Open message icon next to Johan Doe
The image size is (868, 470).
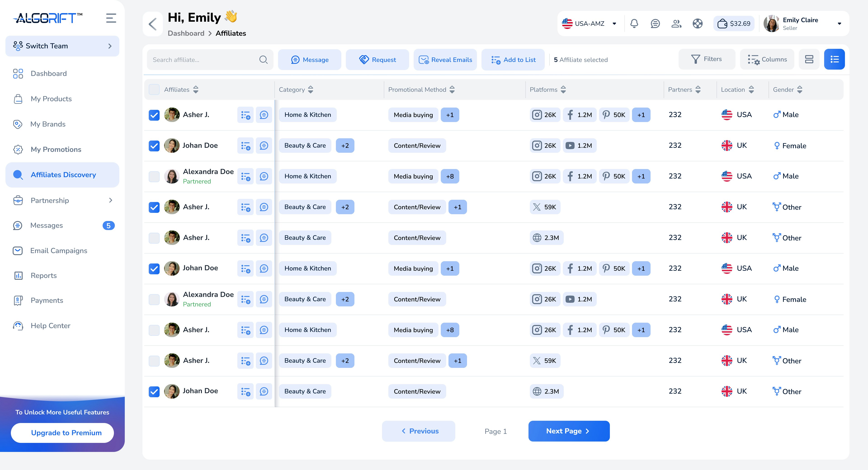click(x=264, y=146)
